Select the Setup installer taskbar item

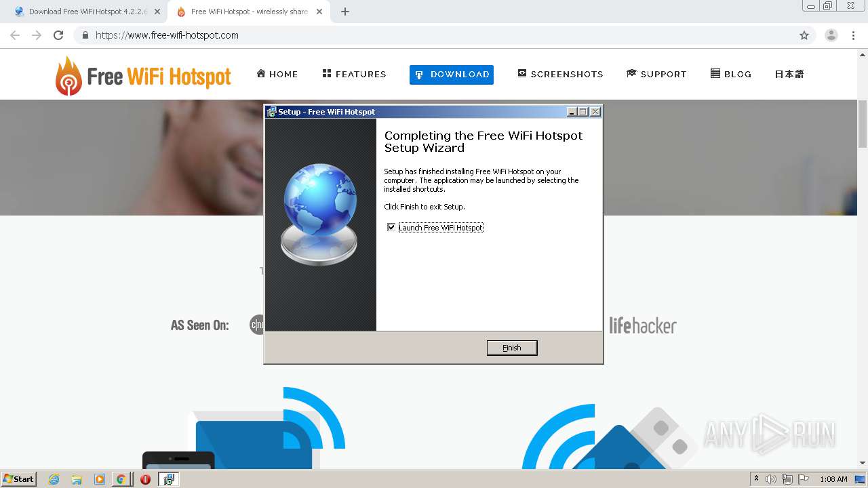168,479
